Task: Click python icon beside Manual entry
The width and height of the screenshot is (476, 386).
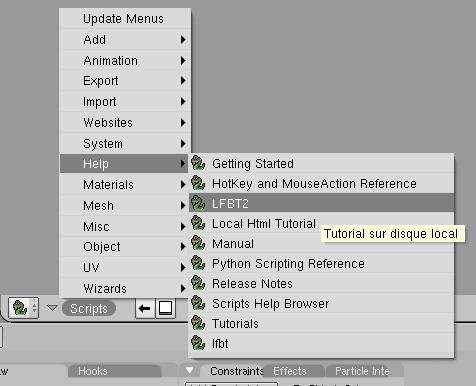Action: [198, 243]
